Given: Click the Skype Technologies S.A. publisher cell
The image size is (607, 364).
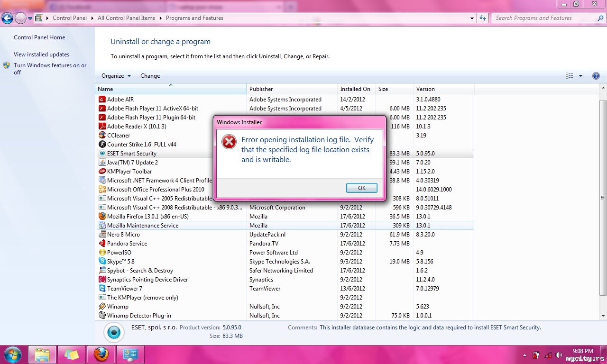Looking at the screenshot, I should [x=280, y=262].
